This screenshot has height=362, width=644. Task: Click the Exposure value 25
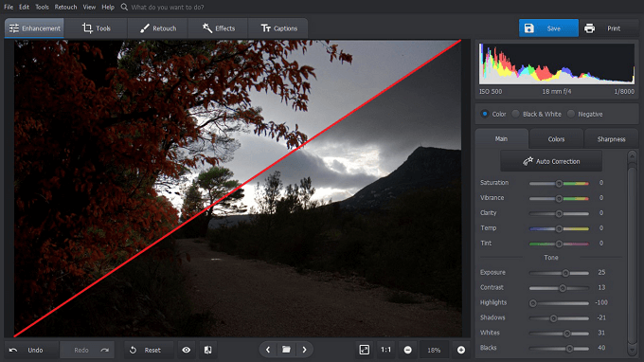(601, 272)
